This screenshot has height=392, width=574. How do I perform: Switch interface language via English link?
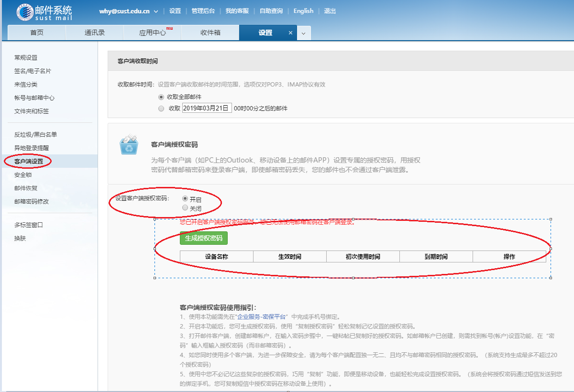coord(303,10)
